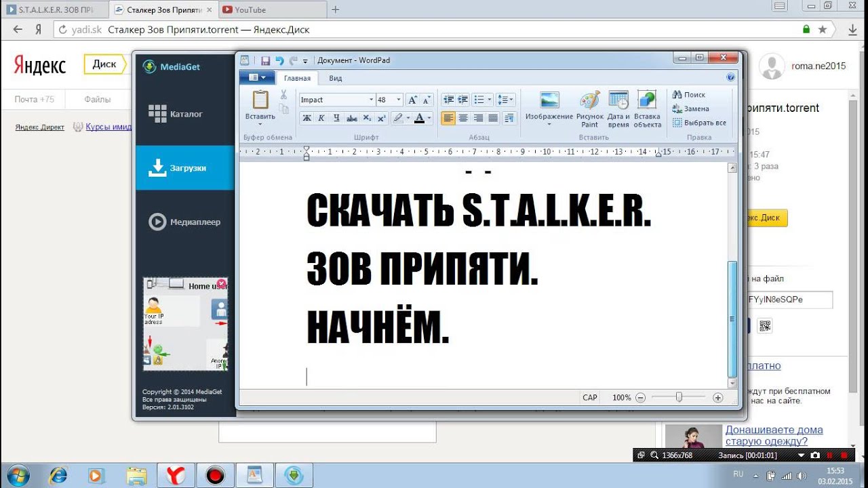Open WordPad help question mark icon

point(731,77)
